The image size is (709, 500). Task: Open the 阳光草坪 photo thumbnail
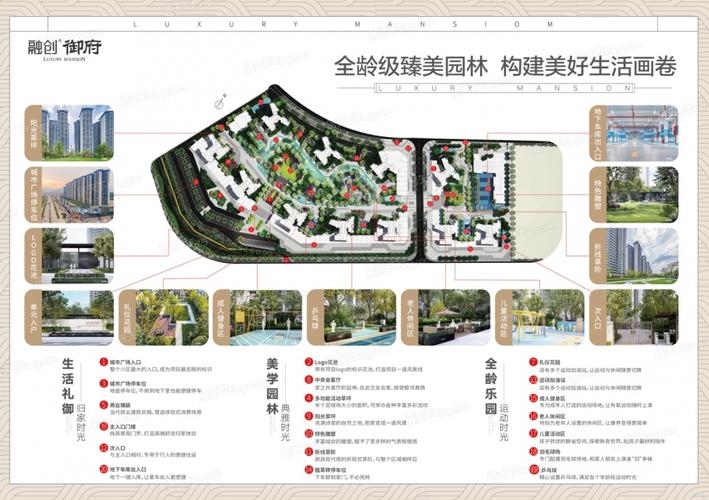coord(69,133)
